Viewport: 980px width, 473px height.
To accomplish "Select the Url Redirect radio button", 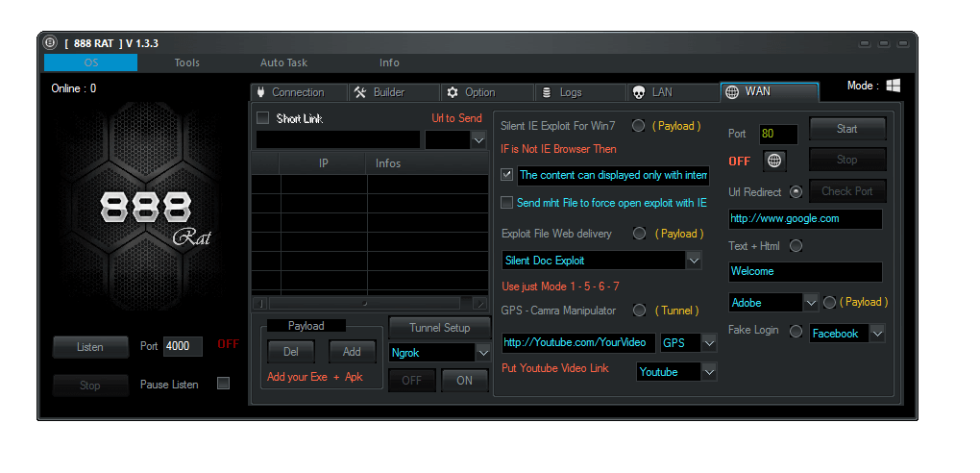I will [796, 191].
